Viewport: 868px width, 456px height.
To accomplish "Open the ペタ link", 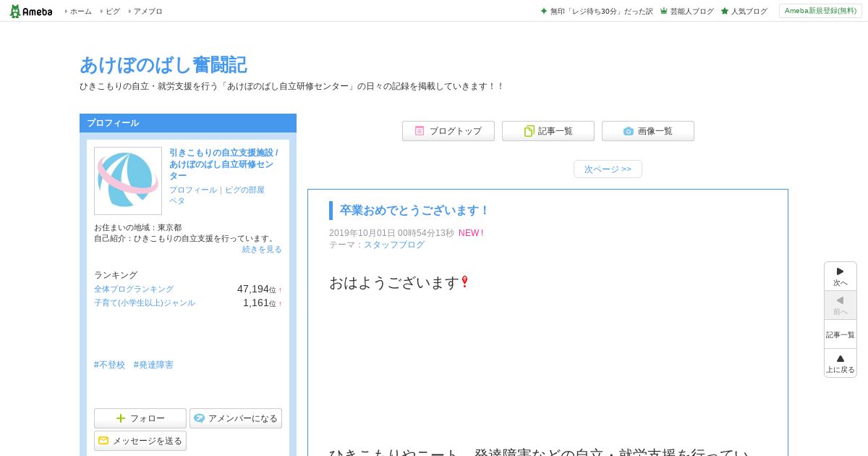I will pyautogui.click(x=177, y=200).
